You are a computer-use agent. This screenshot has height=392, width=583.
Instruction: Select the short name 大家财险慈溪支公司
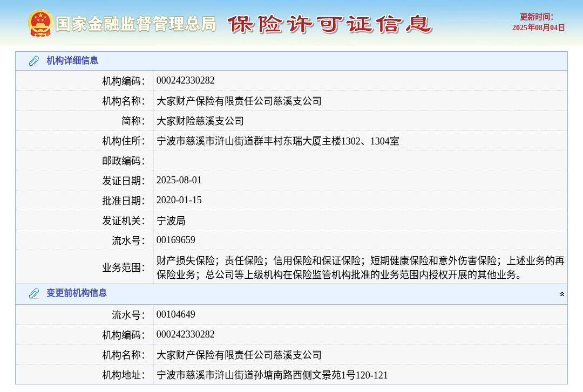coord(200,121)
